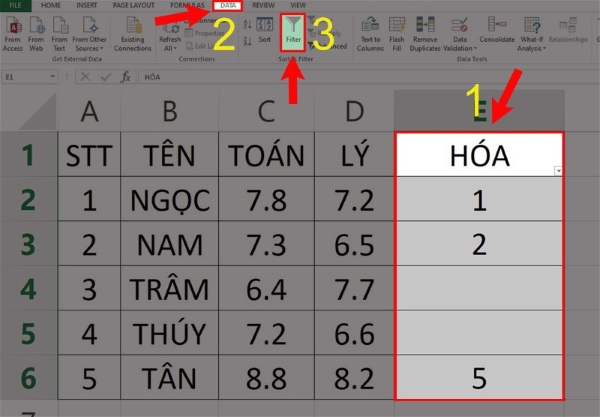The width and height of the screenshot is (600, 417).
Task: Click the Text to Columns icon
Action: click(x=370, y=32)
